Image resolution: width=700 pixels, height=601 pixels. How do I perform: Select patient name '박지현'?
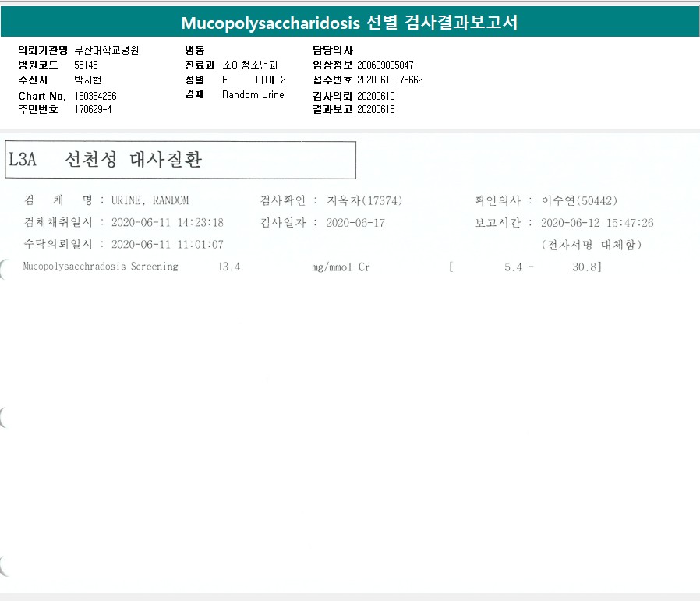[x=87, y=80]
